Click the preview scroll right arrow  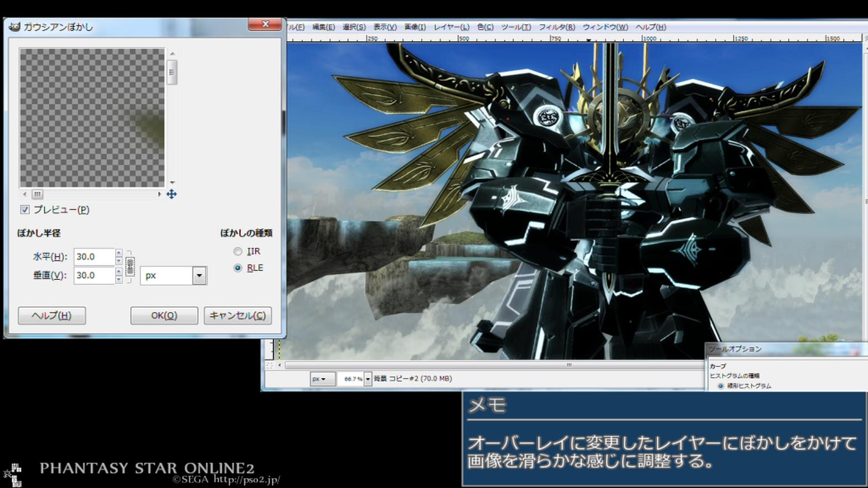pos(159,194)
